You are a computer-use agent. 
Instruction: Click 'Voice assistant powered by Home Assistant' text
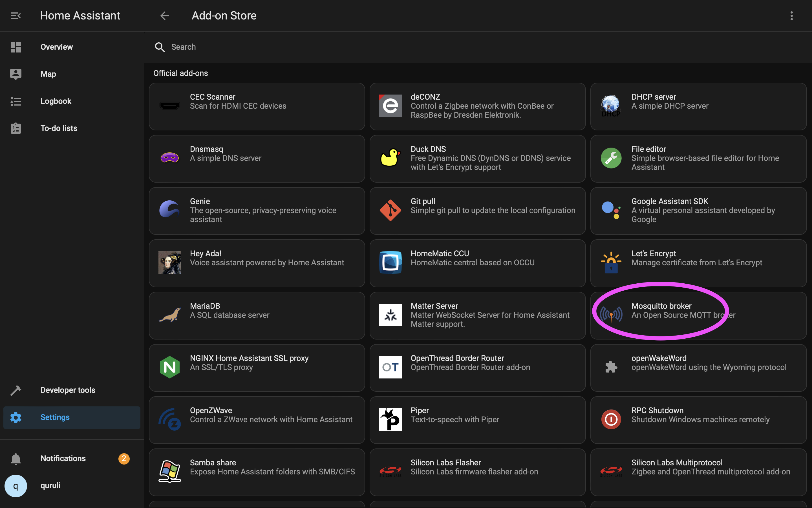pos(267,263)
